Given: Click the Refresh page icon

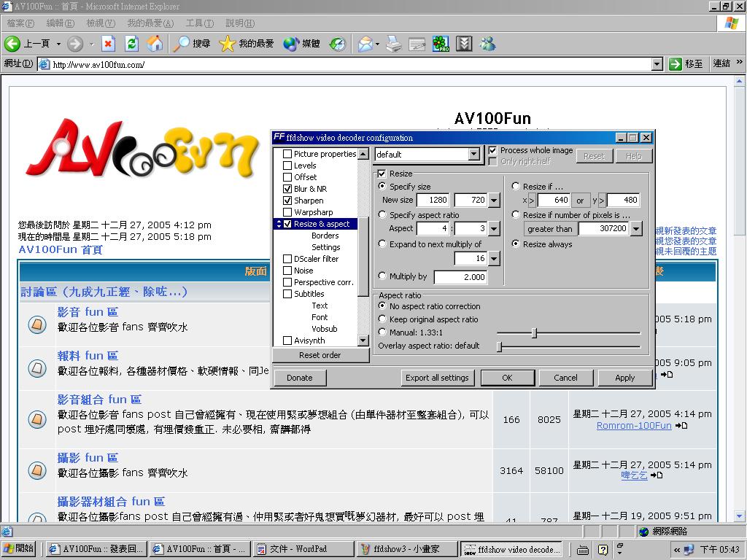Looking at the screenshot, I should (x=132, y=44).
